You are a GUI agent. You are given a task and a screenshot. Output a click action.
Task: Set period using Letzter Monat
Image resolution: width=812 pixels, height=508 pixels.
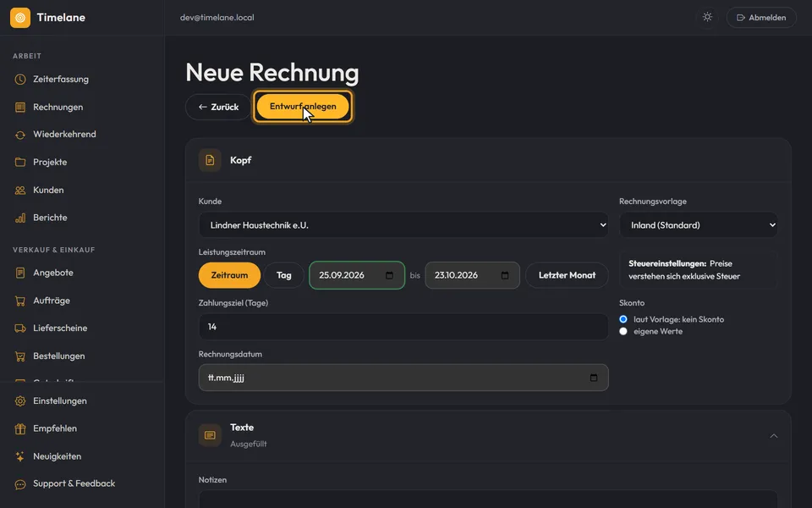point(567,275)
